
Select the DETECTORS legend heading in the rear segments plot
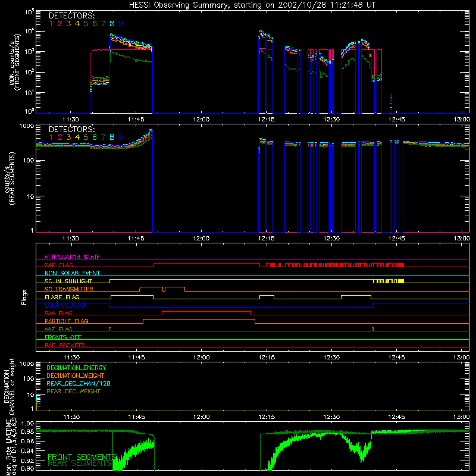click(x=72, y=129)
